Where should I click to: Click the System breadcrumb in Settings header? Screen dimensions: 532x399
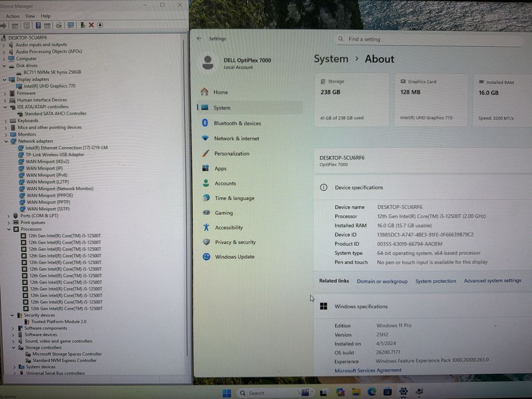click(x=331, y=59)
